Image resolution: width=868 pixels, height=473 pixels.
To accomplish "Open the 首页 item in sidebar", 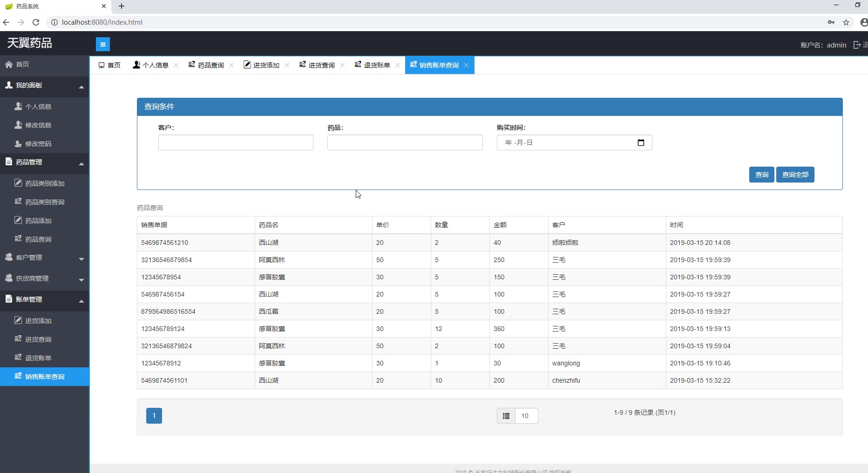I will pyautogui.click(x=44, y=65).
